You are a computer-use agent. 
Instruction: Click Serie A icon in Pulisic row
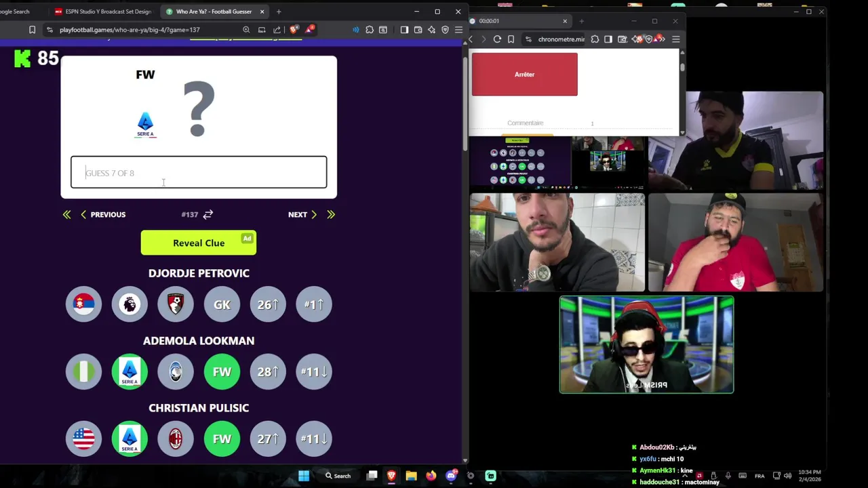click(x=130, y=439)
